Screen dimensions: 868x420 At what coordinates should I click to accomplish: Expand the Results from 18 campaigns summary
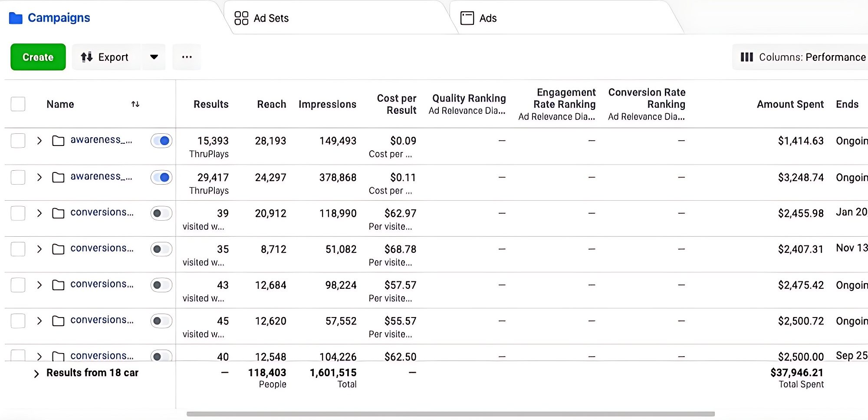36,374
